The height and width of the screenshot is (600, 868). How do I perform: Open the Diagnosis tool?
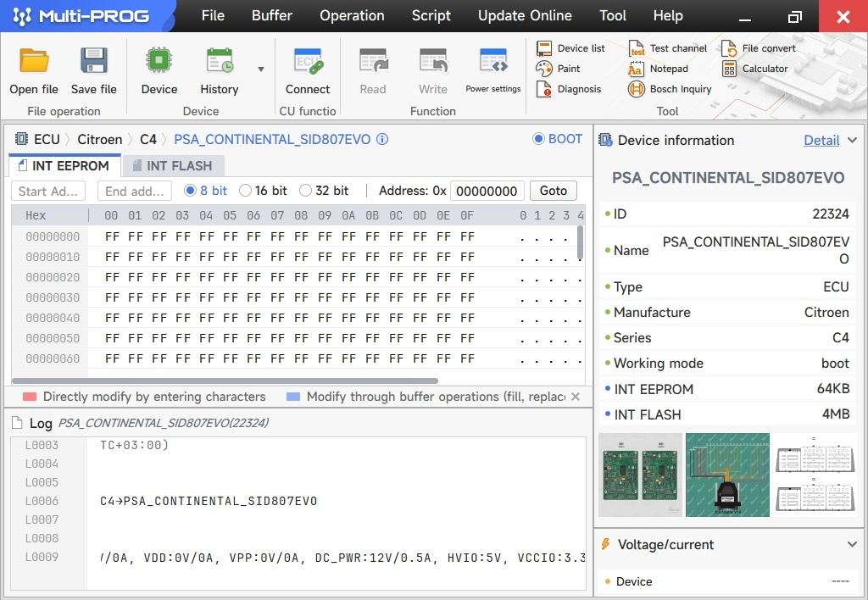click(569, 89)
